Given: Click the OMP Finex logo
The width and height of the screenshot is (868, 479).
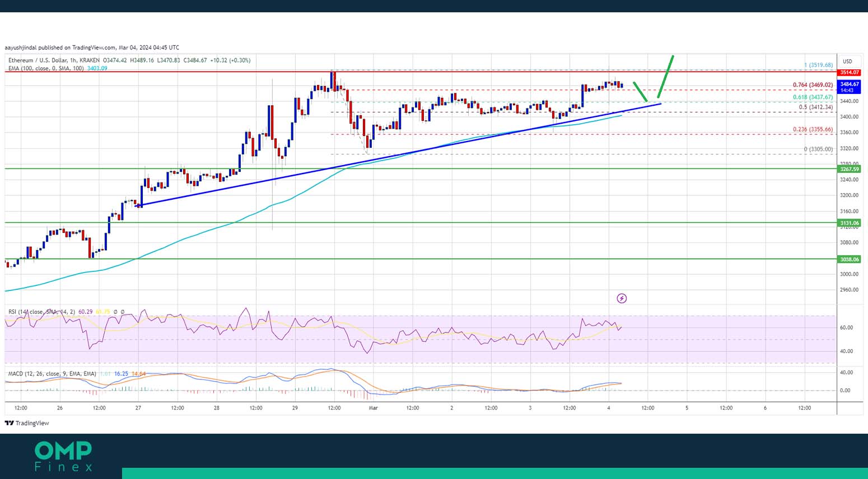Looking at the screenshot, I should pyautogui.click(x=63, y=456).
